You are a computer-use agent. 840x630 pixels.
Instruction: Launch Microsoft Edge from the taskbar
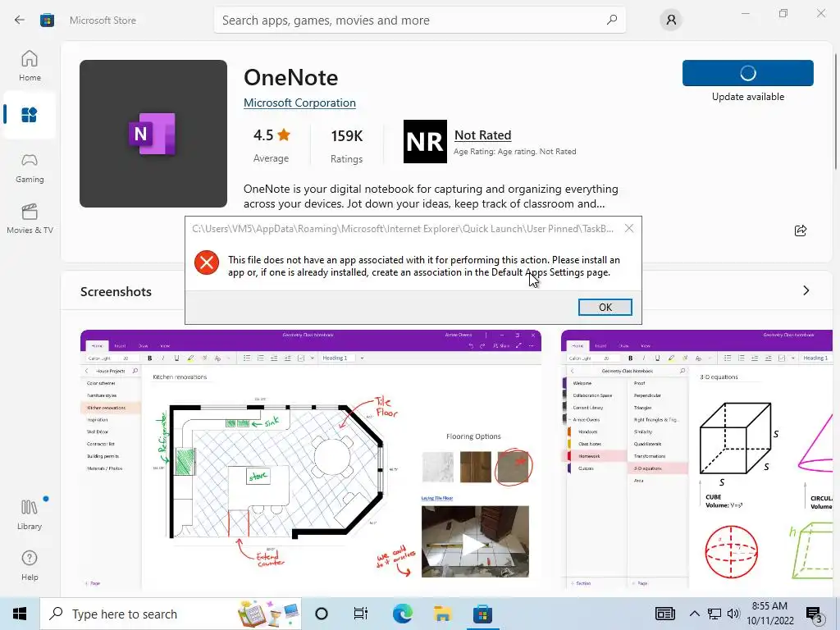[x=402, y=614]
